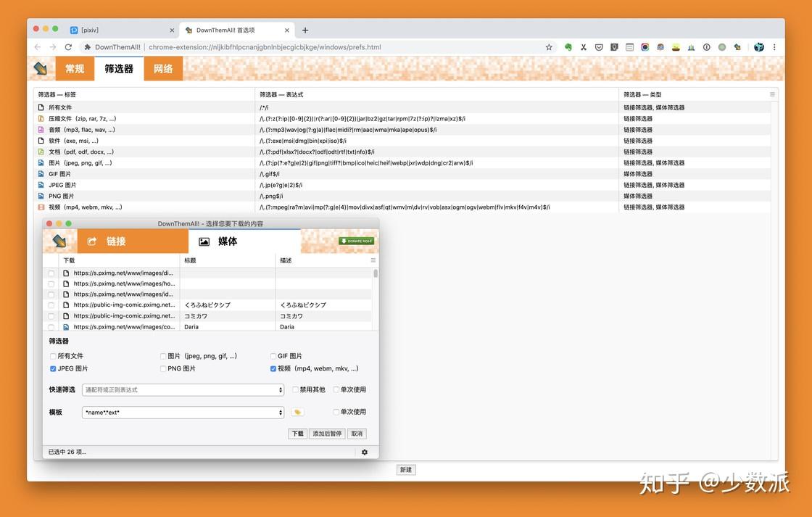The image size is (812, 517).
Task: Switch to the 常规 preferences tab
Action: [75, 68]
